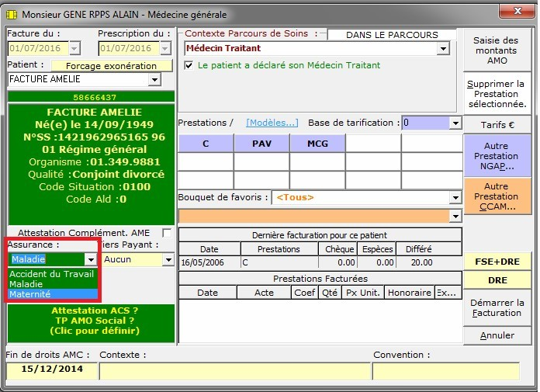Click Autre Prestation NGAP button
540x392 pixels.
tap(497, 156)
